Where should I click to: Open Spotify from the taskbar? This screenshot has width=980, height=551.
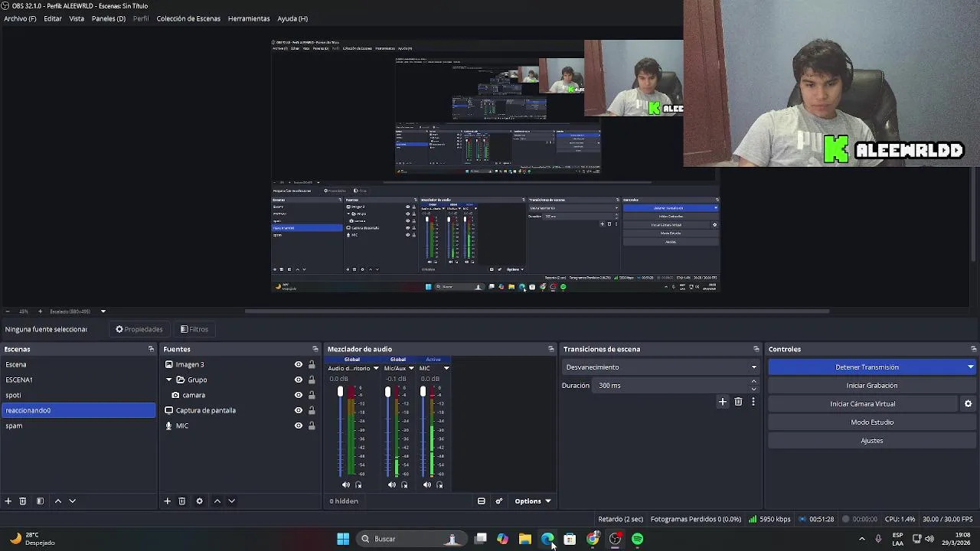click(638, 539)
